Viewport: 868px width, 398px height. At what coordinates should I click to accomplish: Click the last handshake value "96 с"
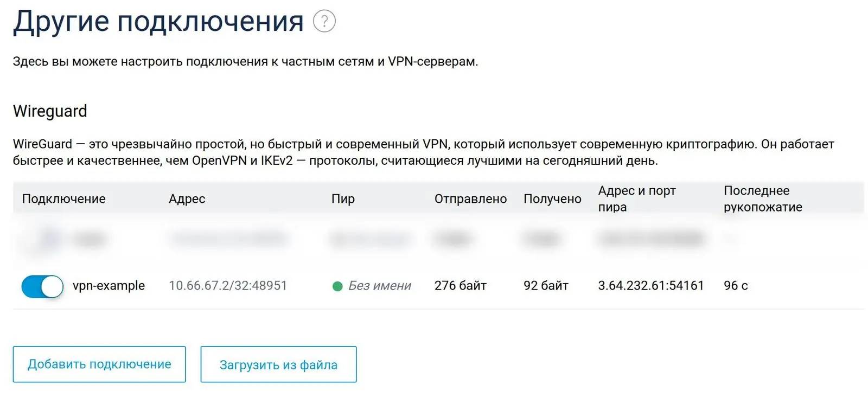coord(736,286)
